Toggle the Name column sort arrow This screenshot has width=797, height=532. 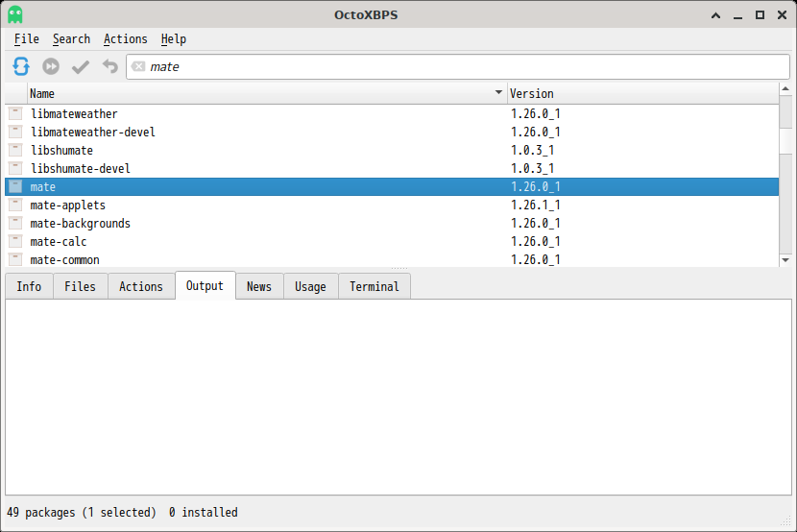[x=498, y=92]
